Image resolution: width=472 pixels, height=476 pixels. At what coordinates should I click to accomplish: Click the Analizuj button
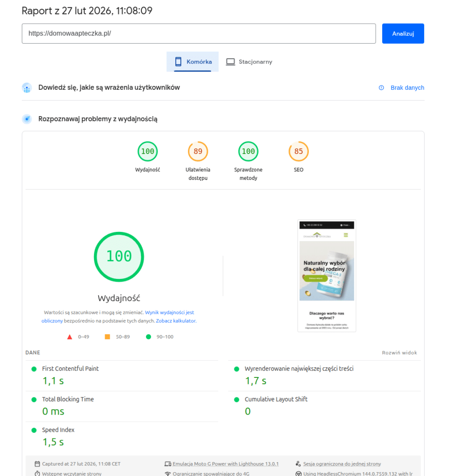click(403, 33)
